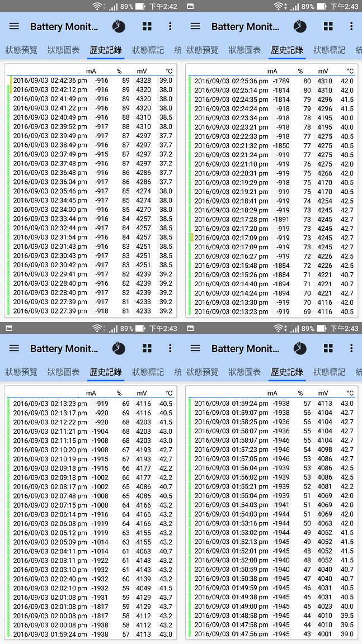Select log row 2016/09/03 02:39:52 pm
362x644 pixels.
[x=91, y=126]
